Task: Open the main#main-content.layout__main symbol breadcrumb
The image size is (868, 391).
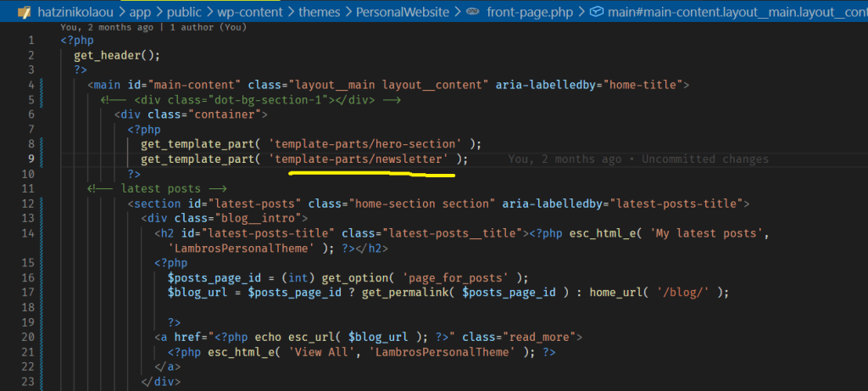Action: click(x=737, y=11)
